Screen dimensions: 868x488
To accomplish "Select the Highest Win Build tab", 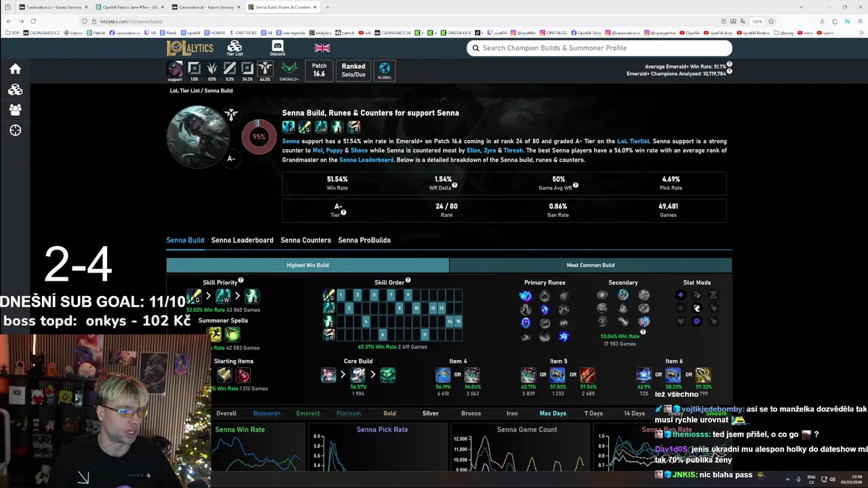I will tap(308, 265).
